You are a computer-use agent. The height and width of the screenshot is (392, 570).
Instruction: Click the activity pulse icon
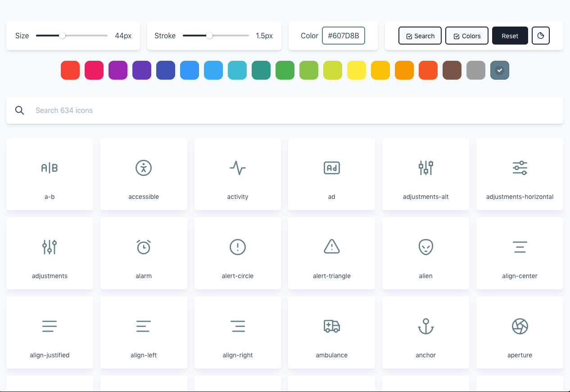(237, 168)
